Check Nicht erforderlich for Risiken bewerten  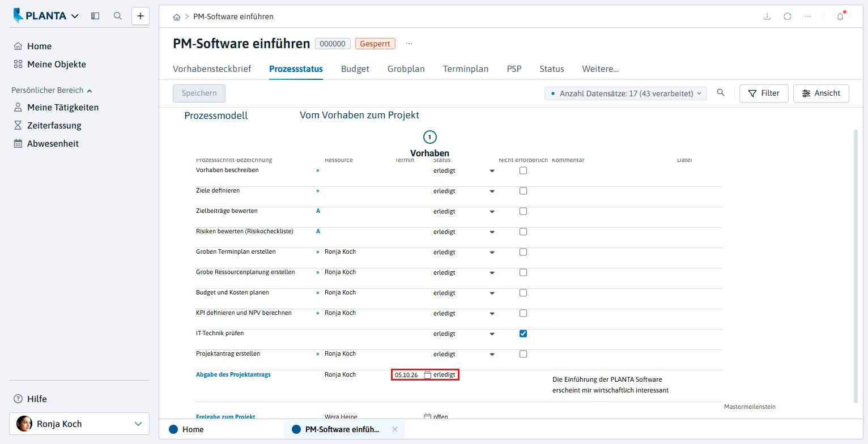point(524,232)
